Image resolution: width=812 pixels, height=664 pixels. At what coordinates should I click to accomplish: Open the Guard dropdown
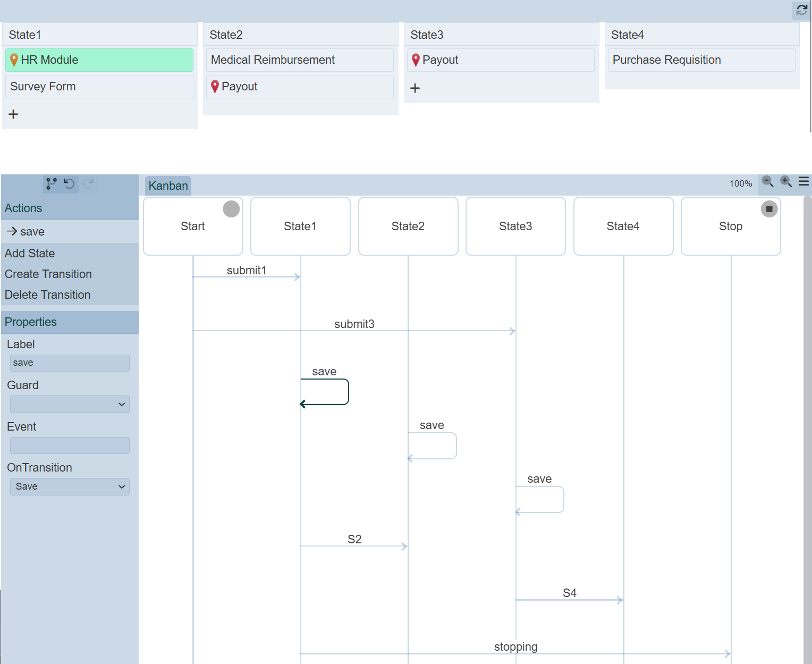[x=70, y=405]
